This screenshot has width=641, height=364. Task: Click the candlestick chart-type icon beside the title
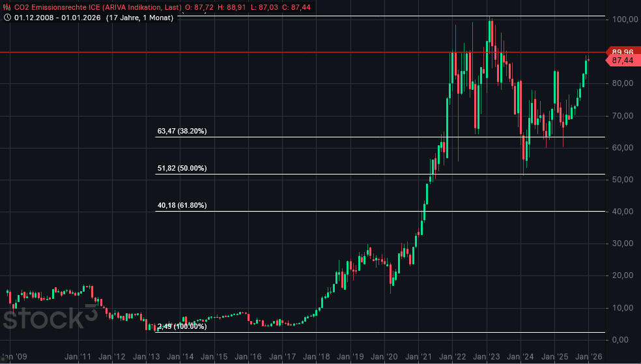coord(7,7)
